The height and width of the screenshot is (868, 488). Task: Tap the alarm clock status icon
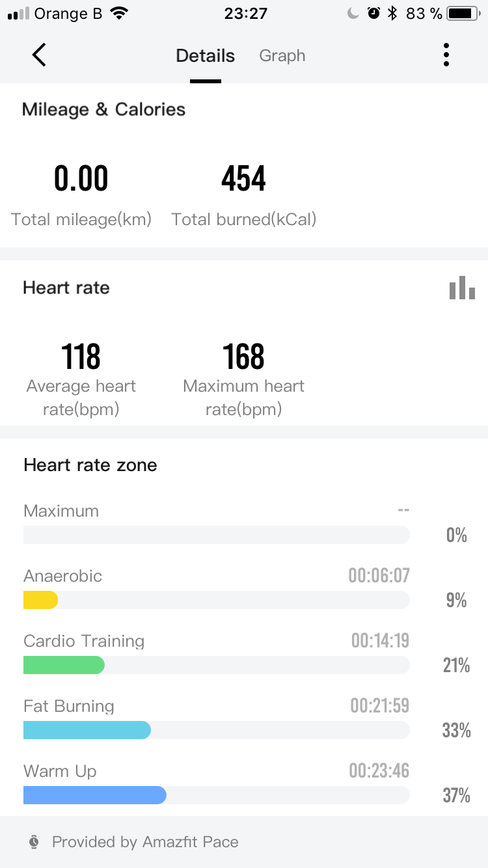[373, 14]
